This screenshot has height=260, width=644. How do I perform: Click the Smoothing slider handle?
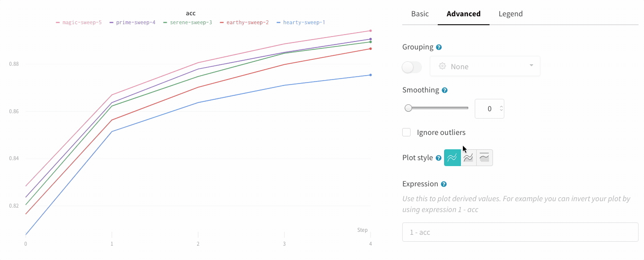click(x=408, y=108)
